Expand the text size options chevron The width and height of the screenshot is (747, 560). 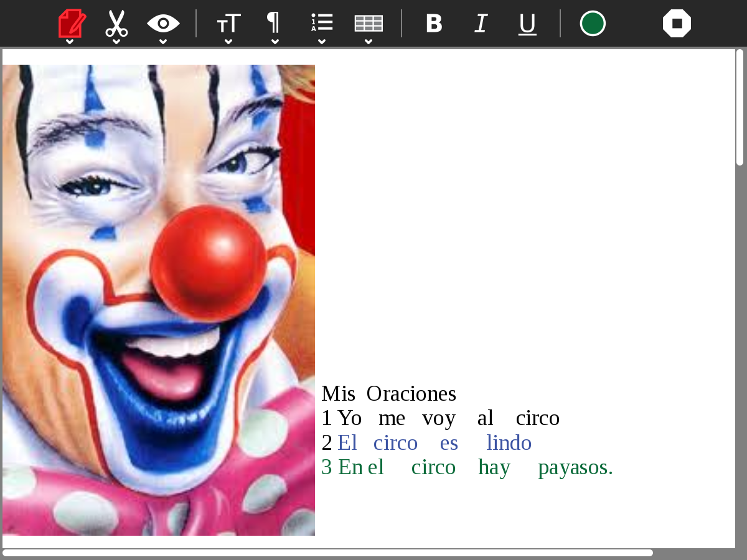click(228, 42)
